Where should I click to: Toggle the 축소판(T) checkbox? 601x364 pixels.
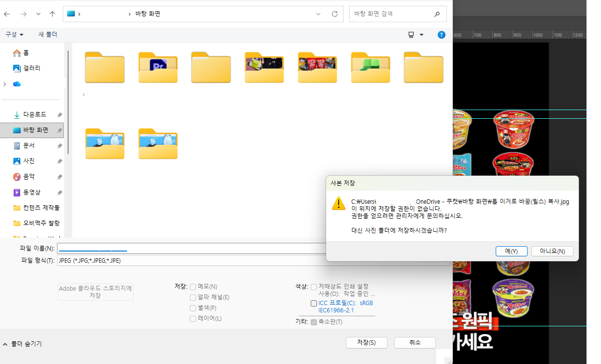(314, 322)
